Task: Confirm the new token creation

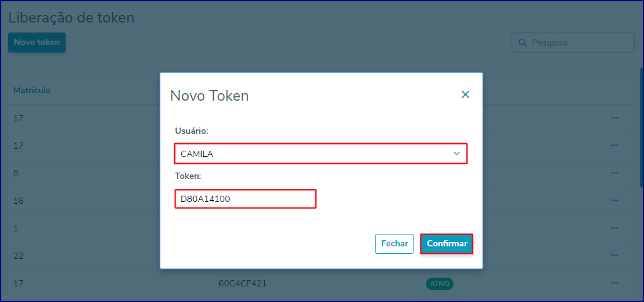Action: point(447,244)
